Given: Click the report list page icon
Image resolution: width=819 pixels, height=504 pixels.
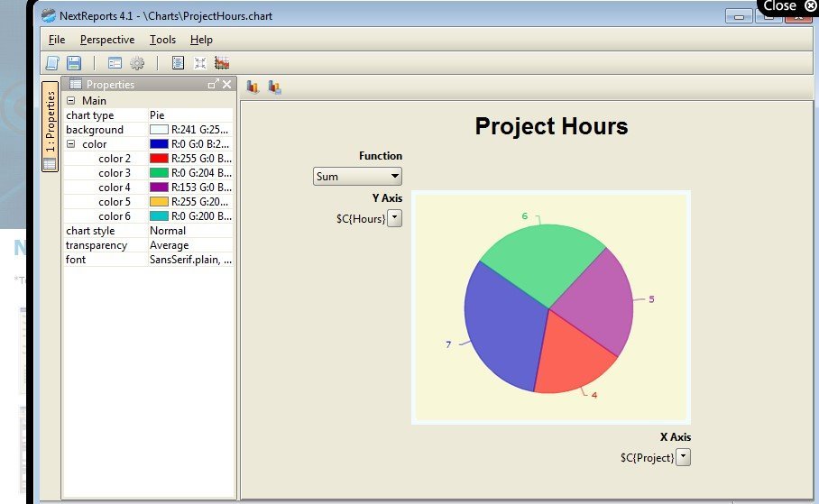Looking at the screenshot, I should (x=178, y=63).
